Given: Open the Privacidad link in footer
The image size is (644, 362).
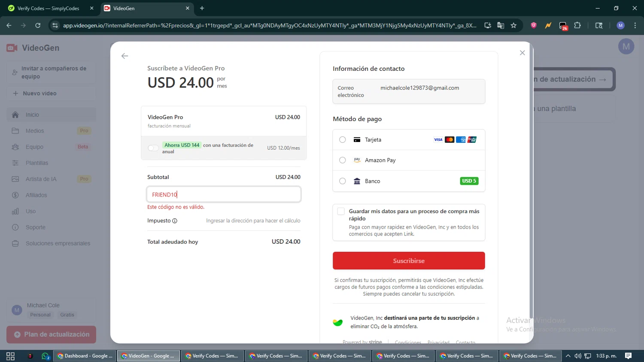Looking at the screenshot, I should pyautogui.click(x=438, y=342).
